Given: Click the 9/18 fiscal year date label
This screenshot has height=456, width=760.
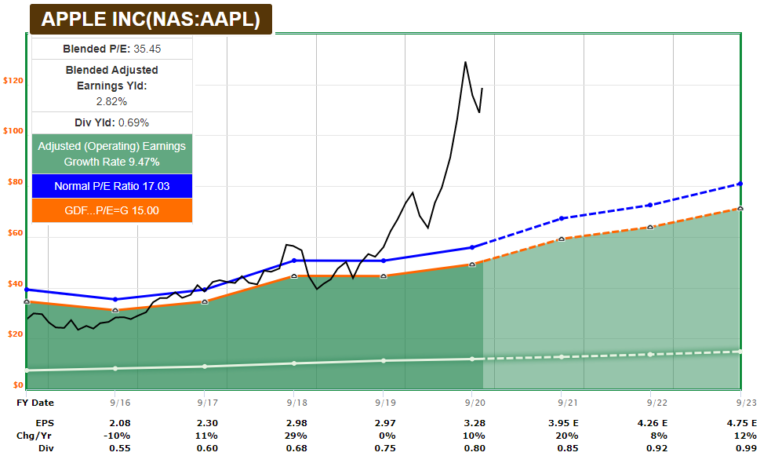Looking at the screenshot, I should tap(293, 402).
